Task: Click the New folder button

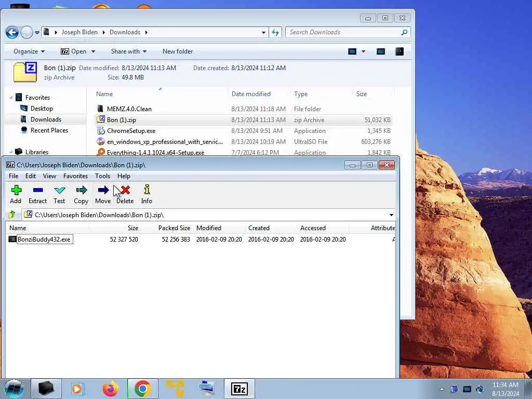Action: [x=178, y=51]
